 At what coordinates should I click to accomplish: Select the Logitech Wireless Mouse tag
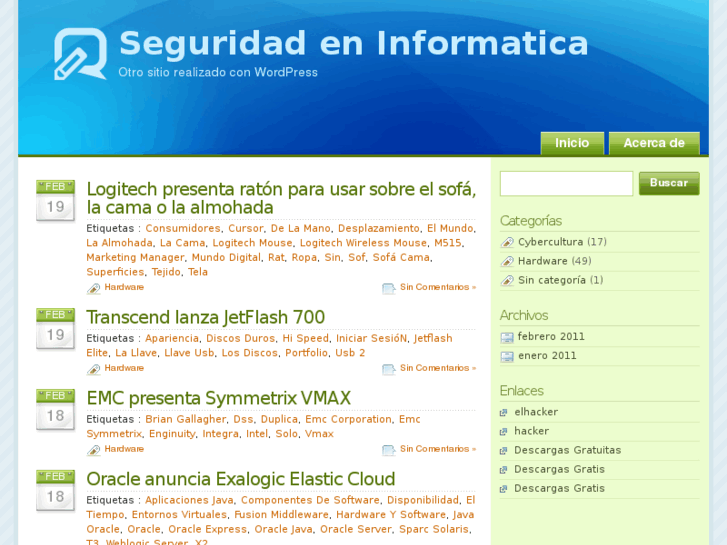363,243
